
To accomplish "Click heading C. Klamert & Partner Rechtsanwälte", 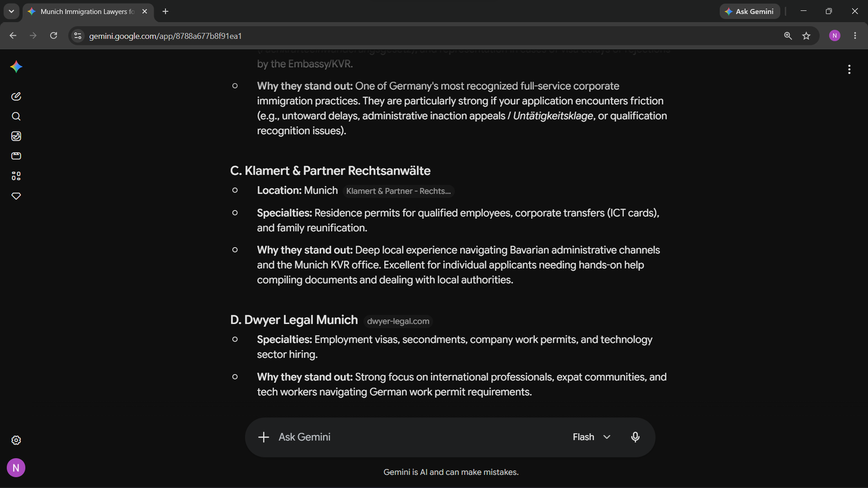I will point(330,171).
